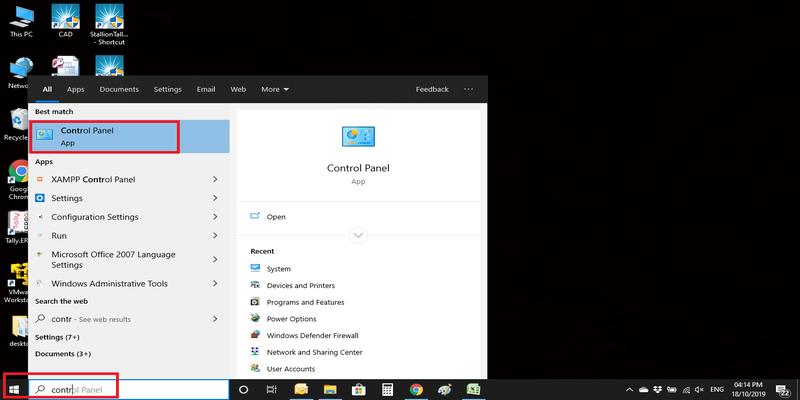800x400 pixels.
Task: Switch to the Documents filter tab
Action: tap(119, 89)
